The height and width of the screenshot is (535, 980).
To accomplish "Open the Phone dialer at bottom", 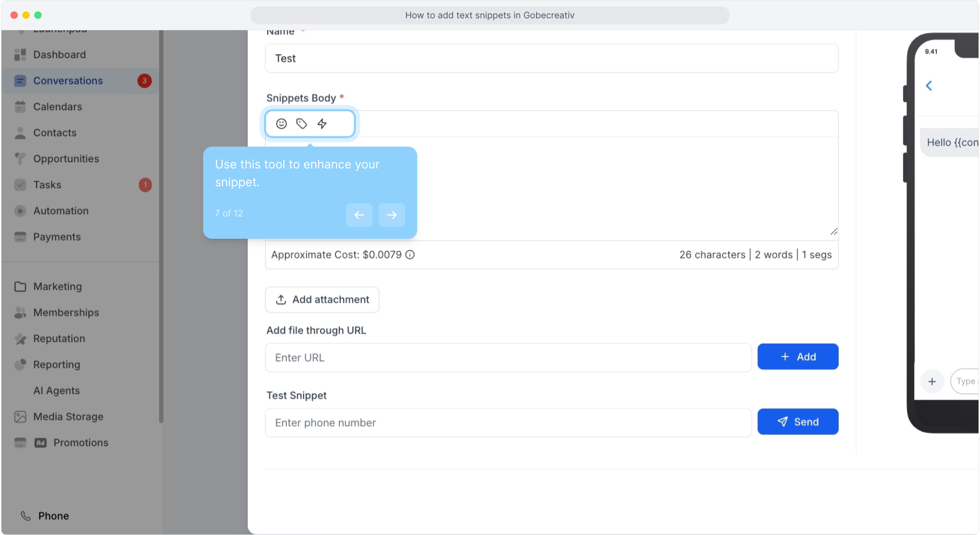I will click(x=53, y=516).
